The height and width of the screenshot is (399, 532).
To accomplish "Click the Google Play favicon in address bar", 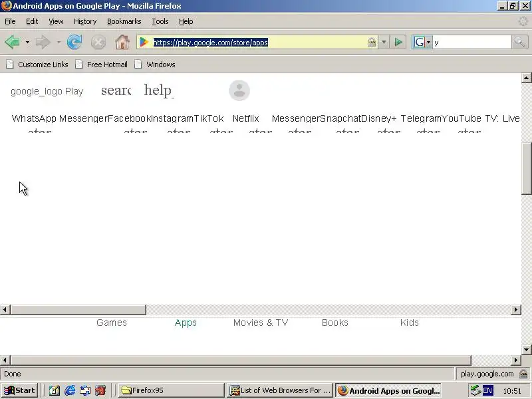I will click(144, 43).
